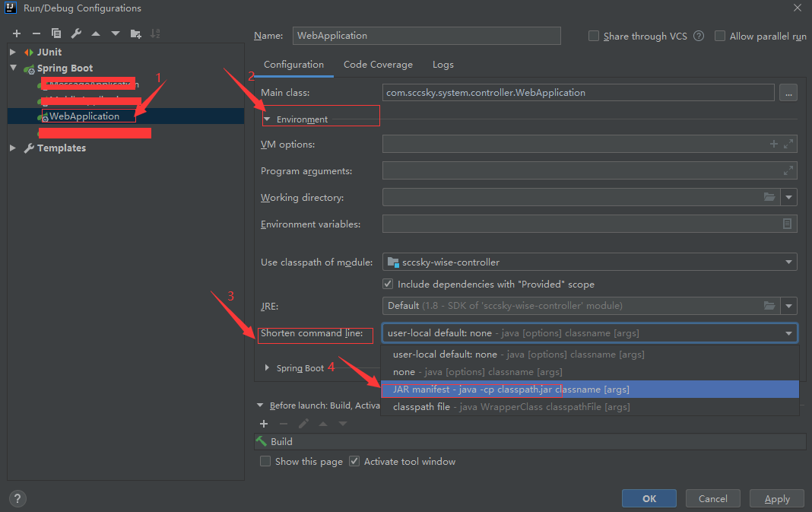Copy the WebApplication configuration
This screenshot has width=812, height=512.
click(56, 33)
